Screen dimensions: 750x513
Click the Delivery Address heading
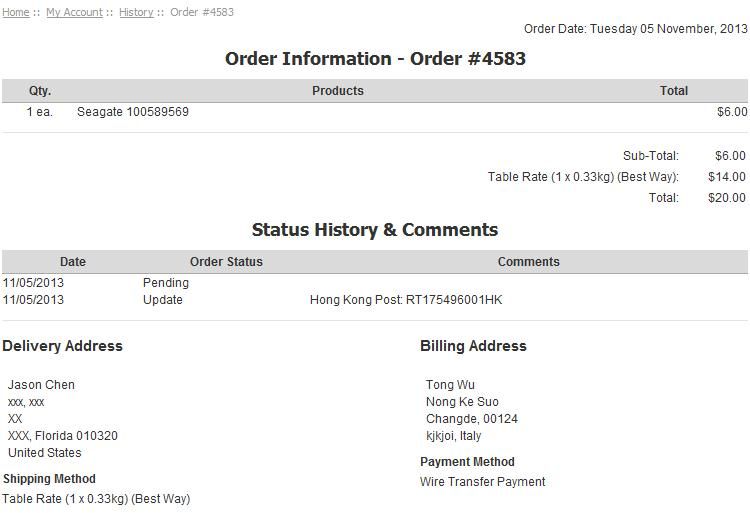[62, 346]
